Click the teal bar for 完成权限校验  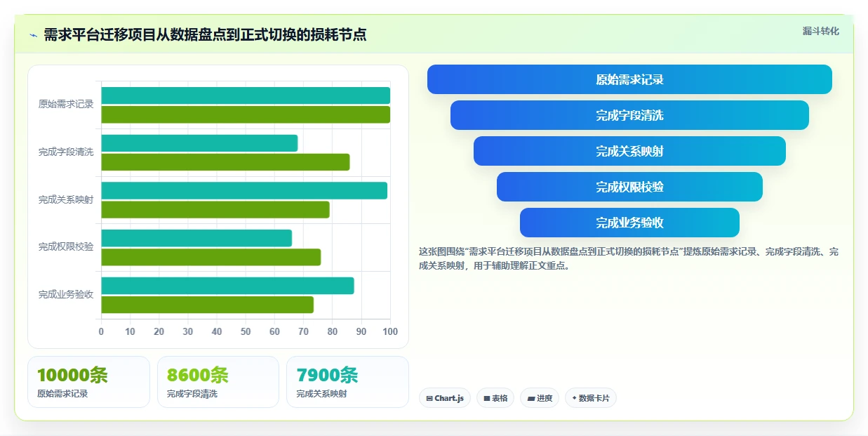(196, 238)
